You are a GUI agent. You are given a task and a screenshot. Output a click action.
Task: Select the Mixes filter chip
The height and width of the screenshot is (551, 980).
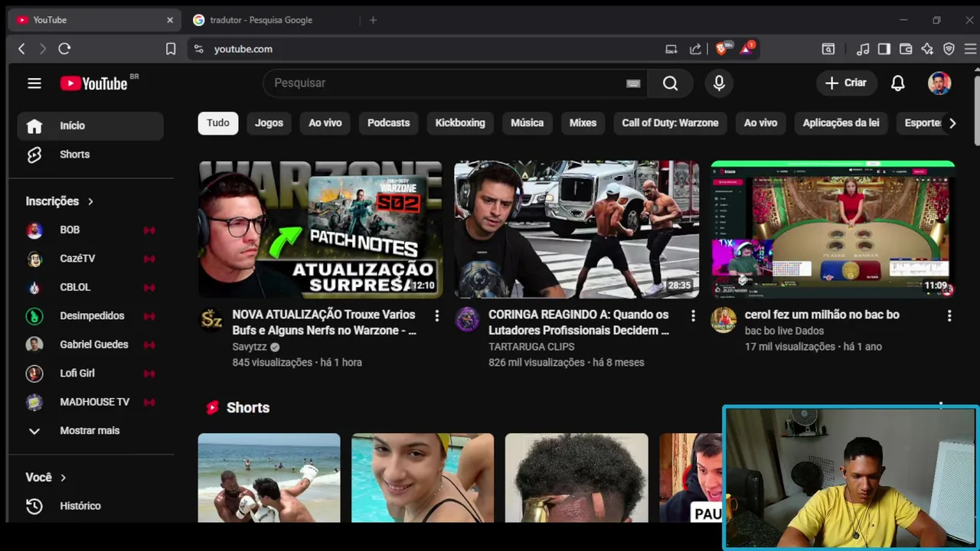(583, 122)
